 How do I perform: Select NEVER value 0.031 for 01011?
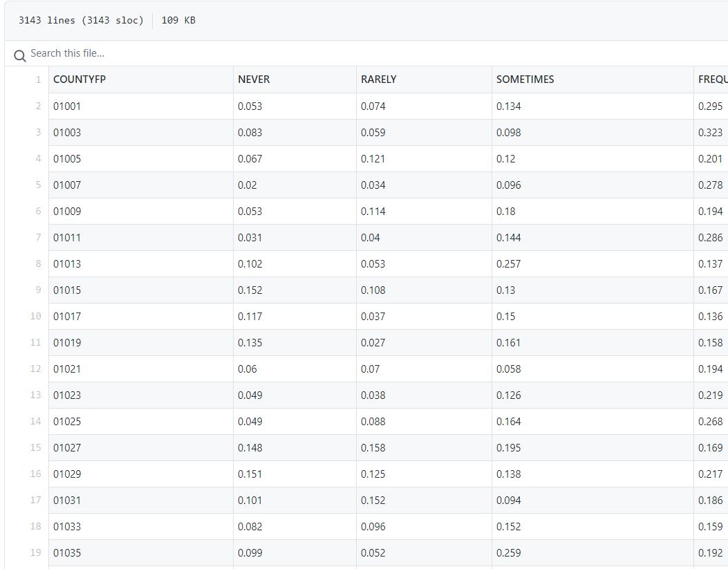tap(295, 238)
